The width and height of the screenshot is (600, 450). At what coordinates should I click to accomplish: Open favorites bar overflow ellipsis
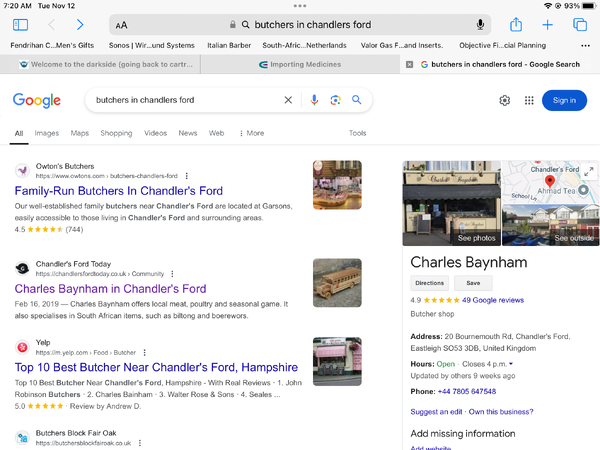[x=585, y=46]
